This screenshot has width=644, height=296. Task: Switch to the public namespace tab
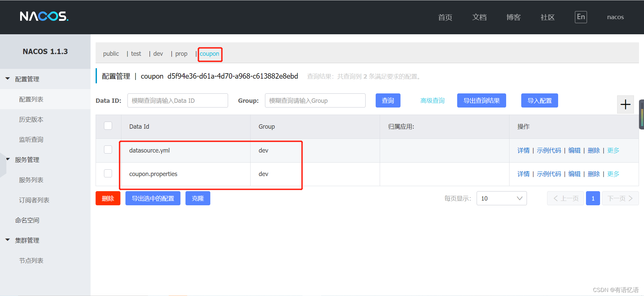pos(111,54)
